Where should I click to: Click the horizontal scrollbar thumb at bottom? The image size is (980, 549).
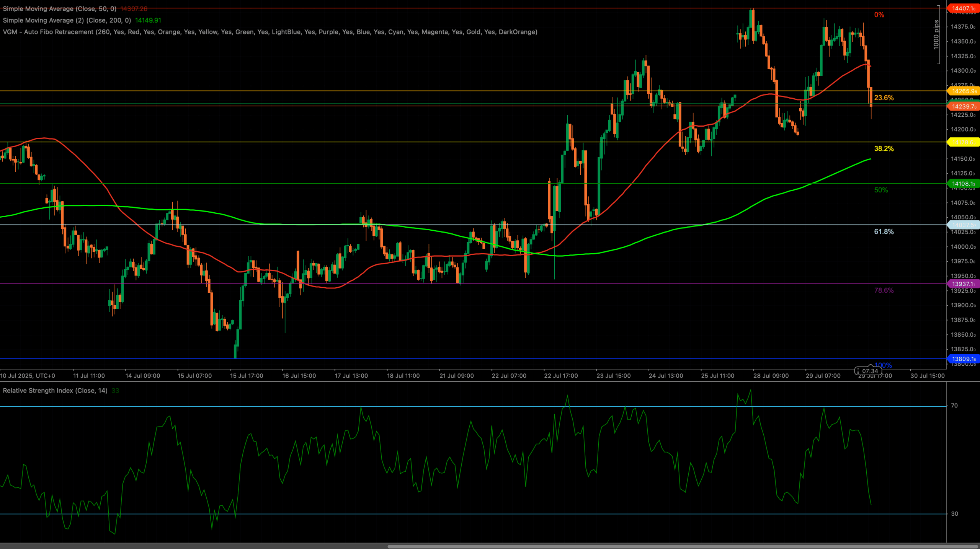tap(683, 547)
